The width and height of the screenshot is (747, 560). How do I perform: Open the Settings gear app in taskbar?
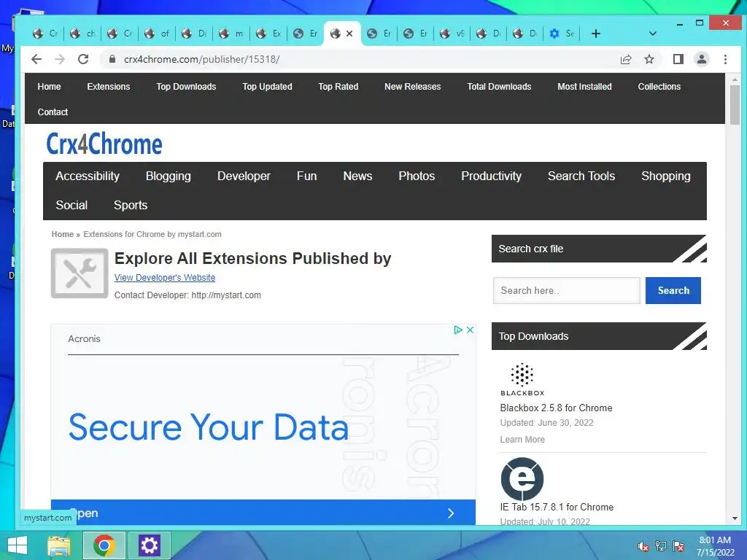[149, 545]
